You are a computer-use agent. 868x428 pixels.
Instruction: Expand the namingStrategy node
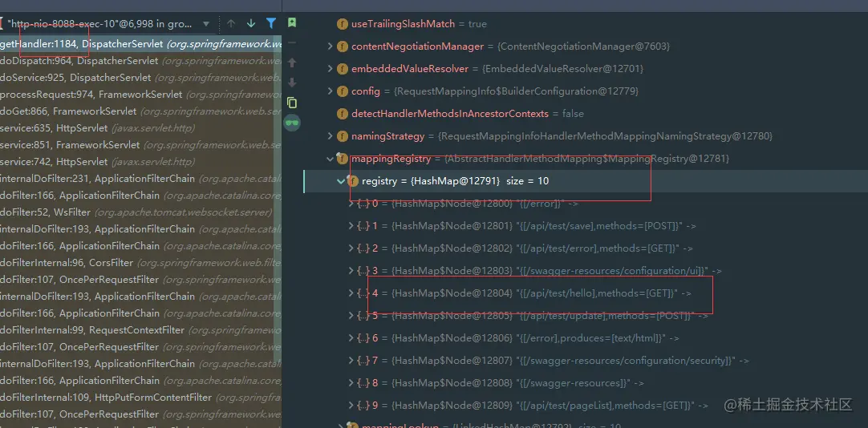[331, 136]
